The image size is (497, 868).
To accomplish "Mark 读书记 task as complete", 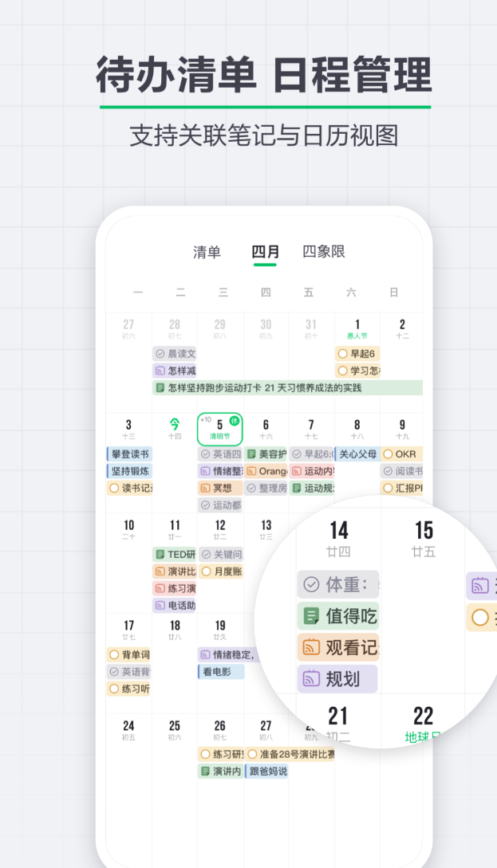I will tap(115, 489).
